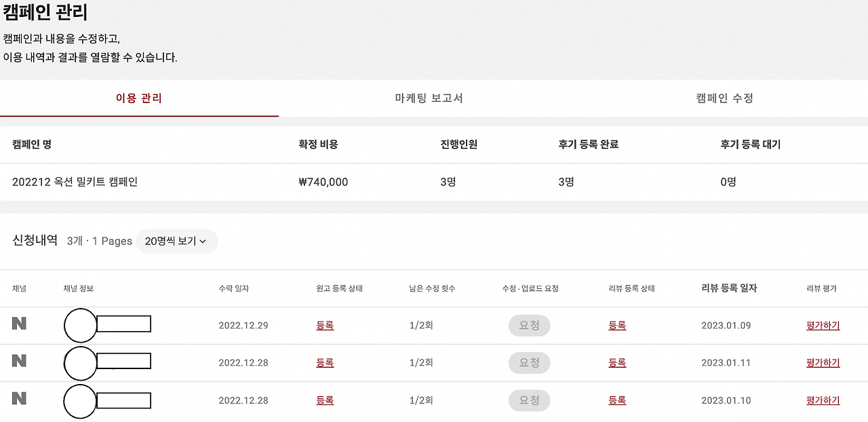
Task: Click the Naver icon on the third row
Action: pos(20,400)
